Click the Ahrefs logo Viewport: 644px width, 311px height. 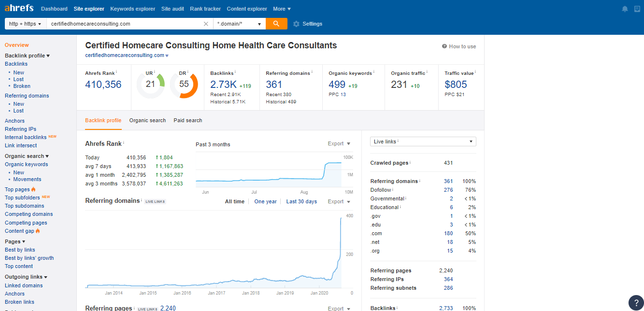coord(19,9)
